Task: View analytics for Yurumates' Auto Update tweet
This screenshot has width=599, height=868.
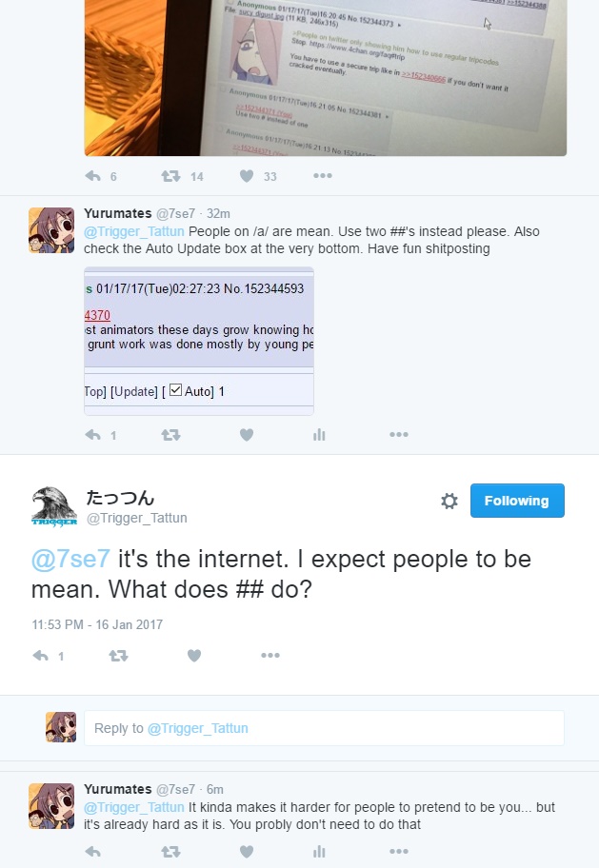Action: point(319,435)
